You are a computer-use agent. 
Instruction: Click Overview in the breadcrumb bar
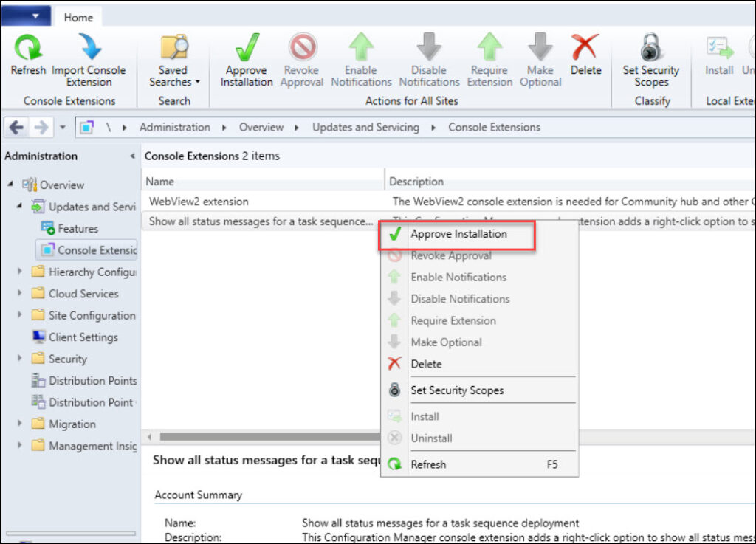[261, 127]
